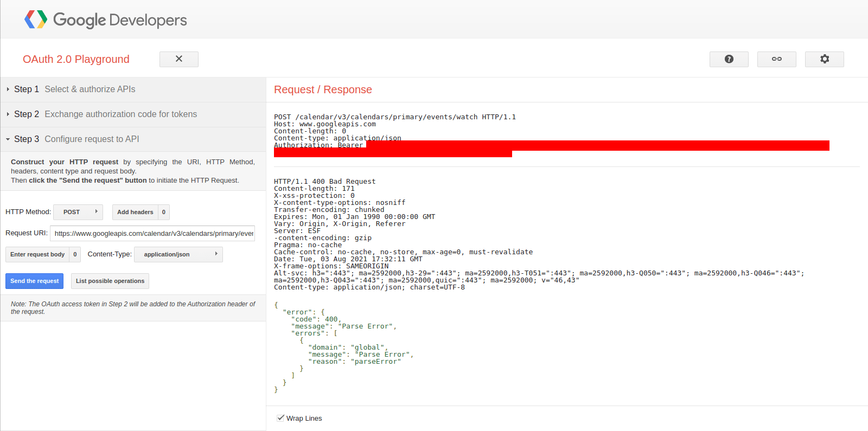Click the 'Server: ESF' header line
The image size is (868, 431).
click(x=297, y=231)
